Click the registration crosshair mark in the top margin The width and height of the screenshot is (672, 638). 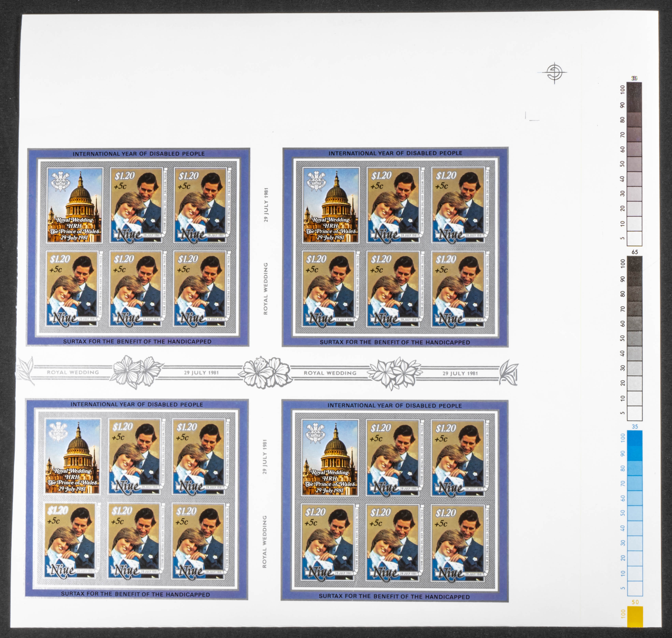click(554, 73)
